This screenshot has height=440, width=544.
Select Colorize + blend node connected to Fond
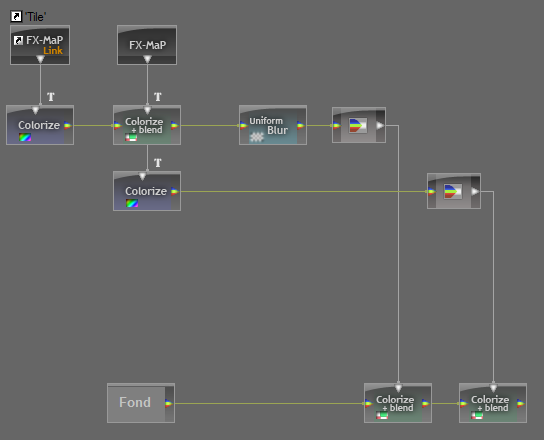pos(398,403)
